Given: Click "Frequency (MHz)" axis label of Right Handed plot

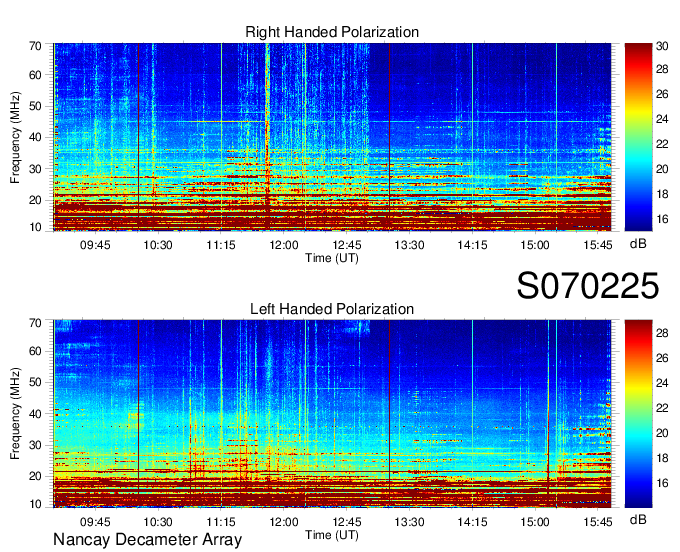Looking at the screenshot, I should [x=15, y=137].
